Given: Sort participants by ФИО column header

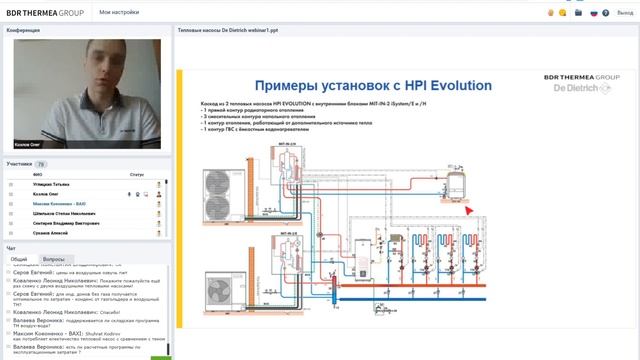Looking at the screenshot, I should pos(38,175).
